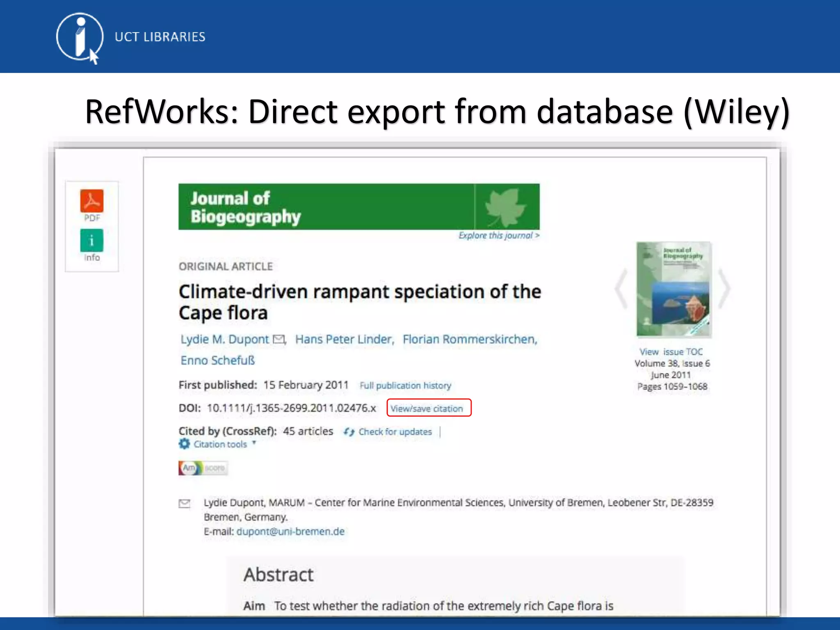Open the View issue TOC link
The height and width of the screenshot is (630, 840).
(671, 352)
